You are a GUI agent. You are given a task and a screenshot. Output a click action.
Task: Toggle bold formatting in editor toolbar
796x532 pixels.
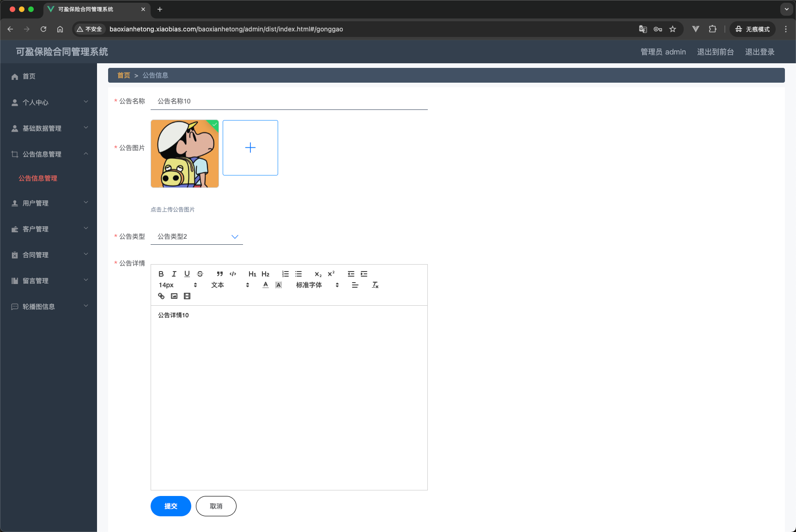tap(161, 274)
